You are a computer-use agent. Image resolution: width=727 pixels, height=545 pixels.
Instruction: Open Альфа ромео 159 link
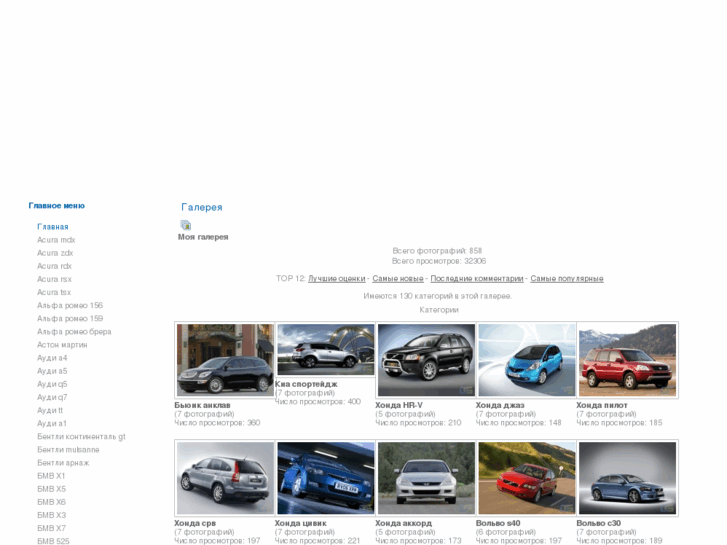[70, 318]
